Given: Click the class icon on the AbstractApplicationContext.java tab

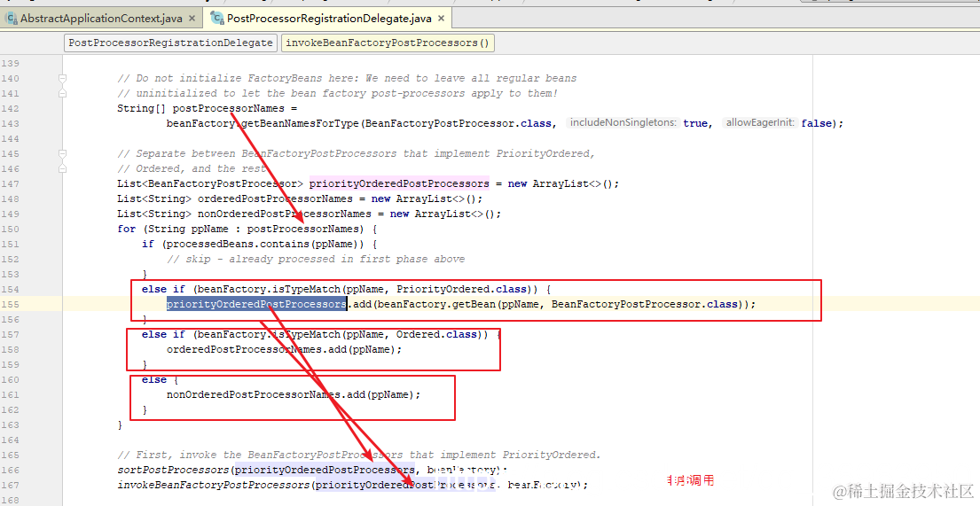Looking at the screenshot, I should tap(12, 19).
